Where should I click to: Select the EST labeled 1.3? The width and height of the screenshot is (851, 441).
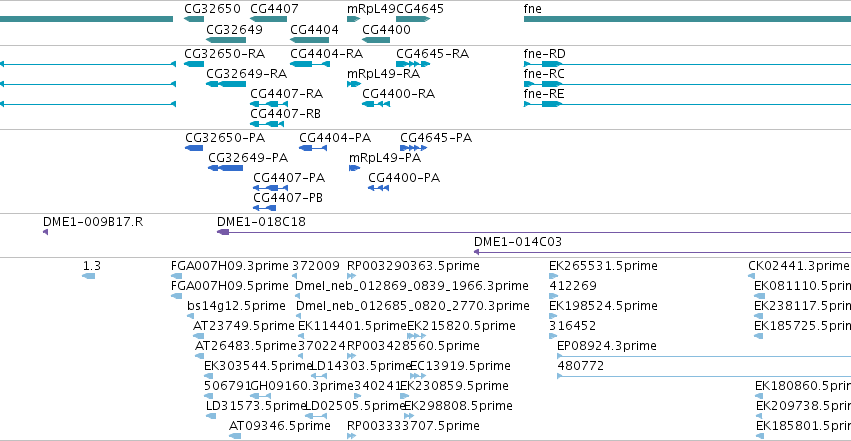pos(88,276)
